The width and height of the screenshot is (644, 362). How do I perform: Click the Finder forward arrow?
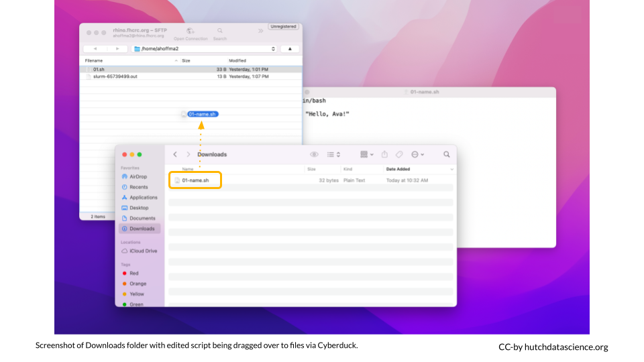pos(188,154)
